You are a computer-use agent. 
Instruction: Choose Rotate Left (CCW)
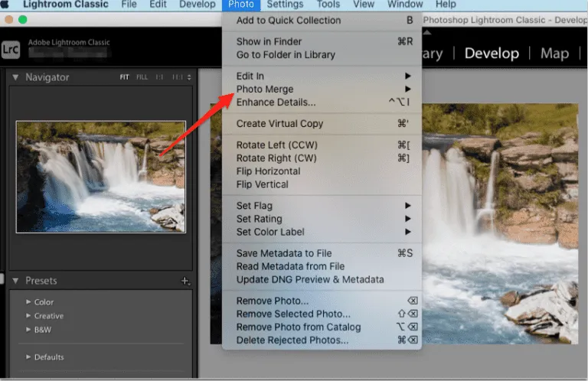pos(322,145)
